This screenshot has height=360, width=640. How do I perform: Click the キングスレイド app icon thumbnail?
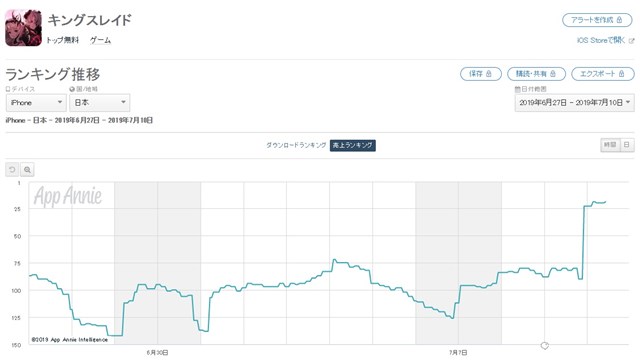(23, 28)
